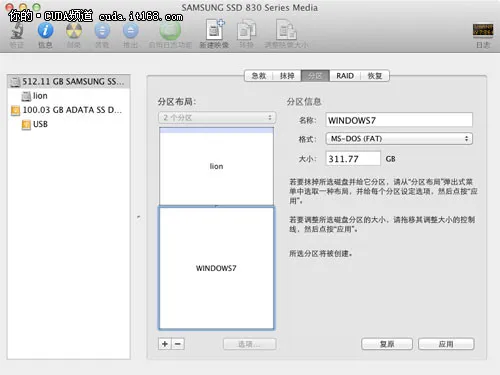Click the Mount (装载) toolbar icon
Viewport: 500px width, 375px height.
pyautogui.click(x=102, y=31)
